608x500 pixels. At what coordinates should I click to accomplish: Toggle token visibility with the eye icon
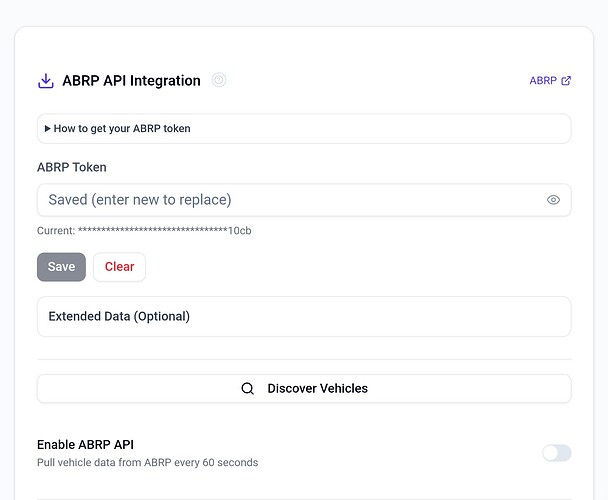(x=553, y=200)
